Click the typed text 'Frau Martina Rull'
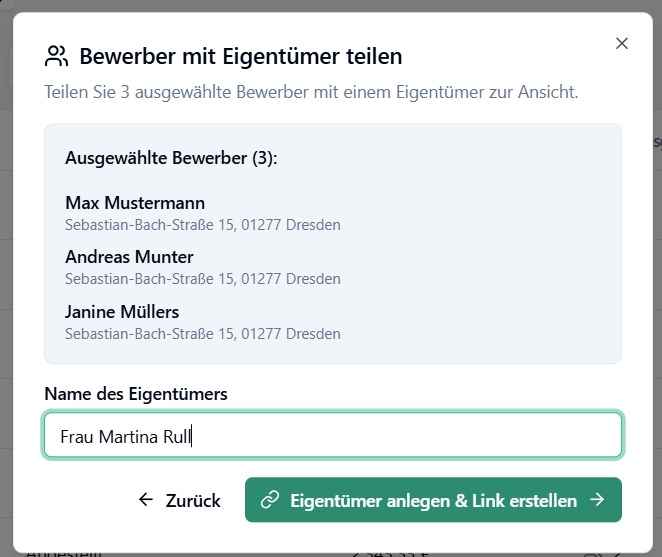This screenshot has height=557, width=662. (125, 436)
